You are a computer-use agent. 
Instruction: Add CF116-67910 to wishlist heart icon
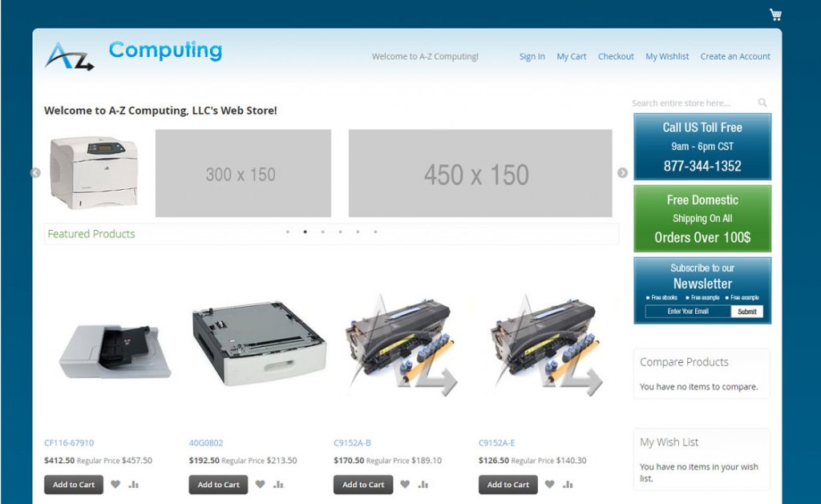point(115,484)
